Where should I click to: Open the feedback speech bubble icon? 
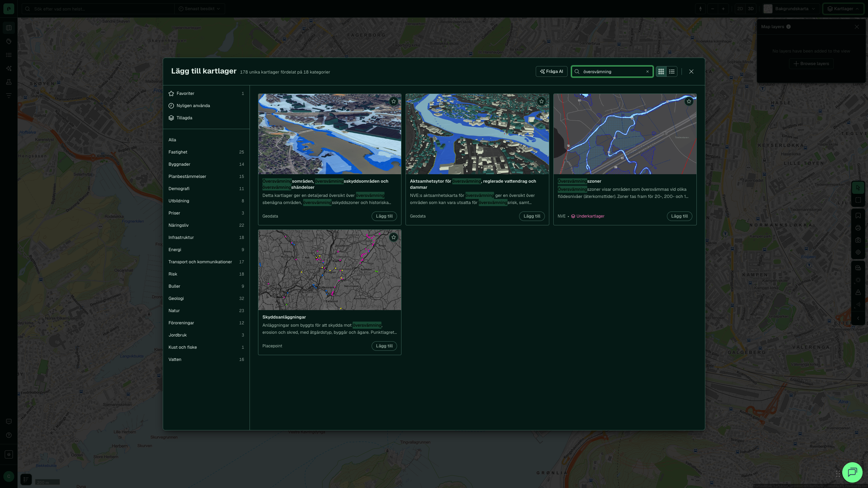pos(9,421)
